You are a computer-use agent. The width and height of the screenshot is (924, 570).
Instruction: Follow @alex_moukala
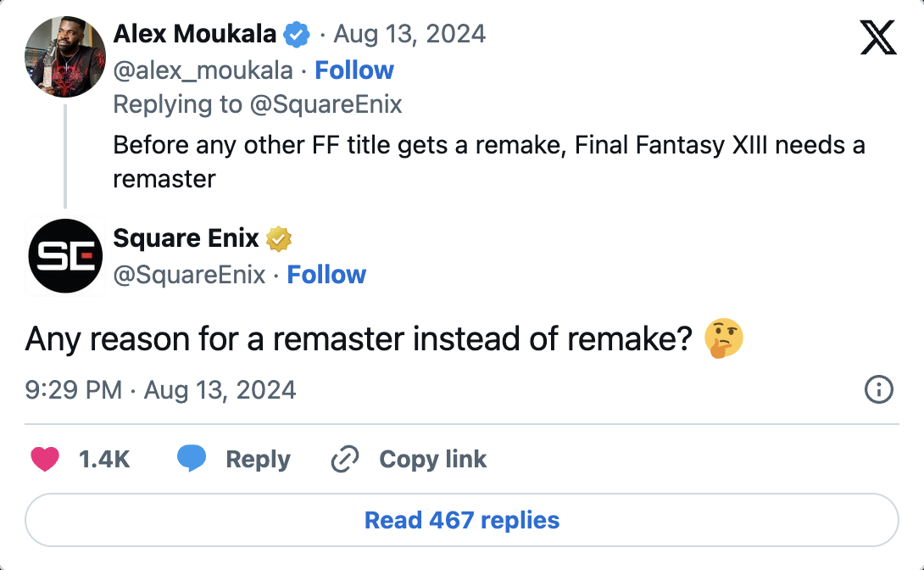[x=354, y=70]
